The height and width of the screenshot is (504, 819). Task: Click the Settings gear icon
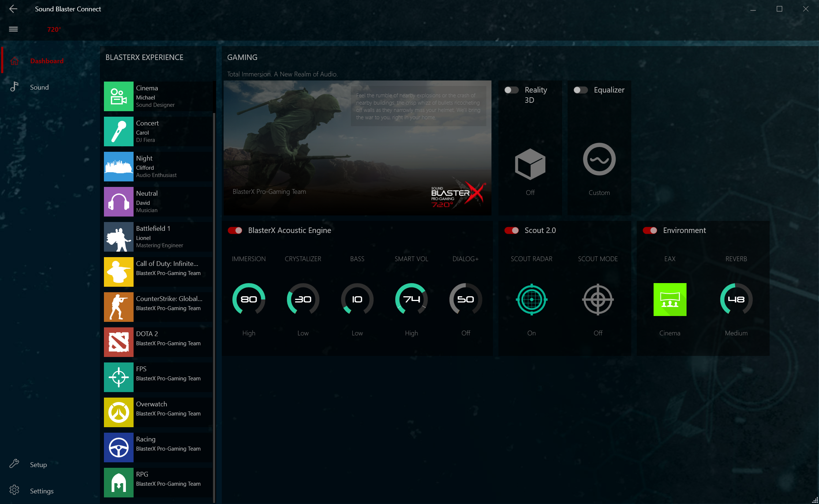pyautogui.click(x=14, y=490)
